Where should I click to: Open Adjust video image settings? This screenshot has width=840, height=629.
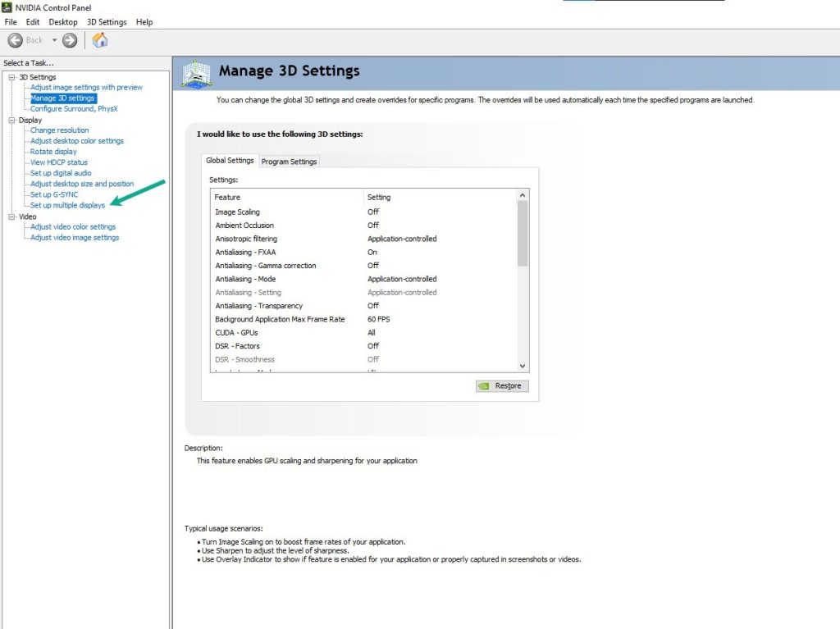pyautogui.click(x=75, y=237)
